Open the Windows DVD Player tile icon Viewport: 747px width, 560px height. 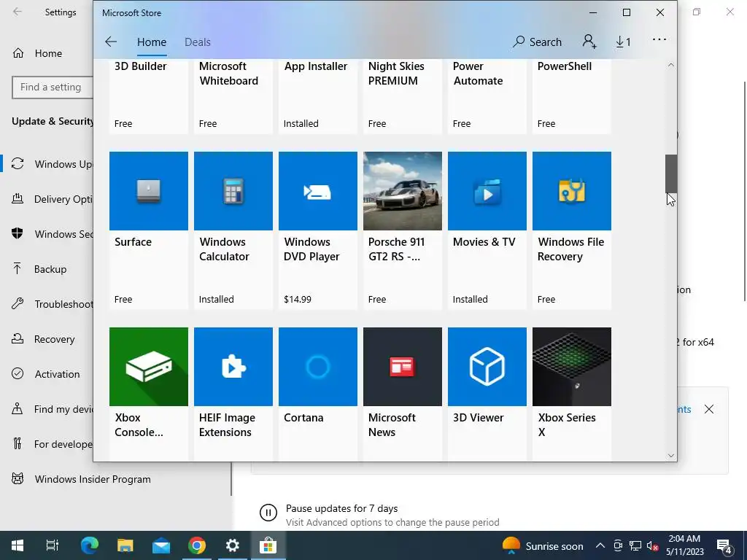coord(318,191)
